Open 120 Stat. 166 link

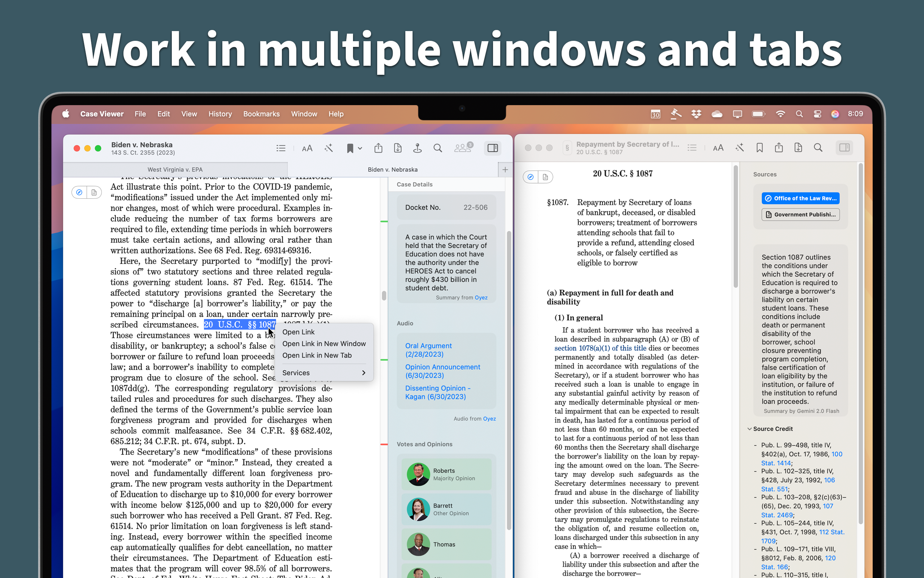pyautogui.click(x=798, y=563)
